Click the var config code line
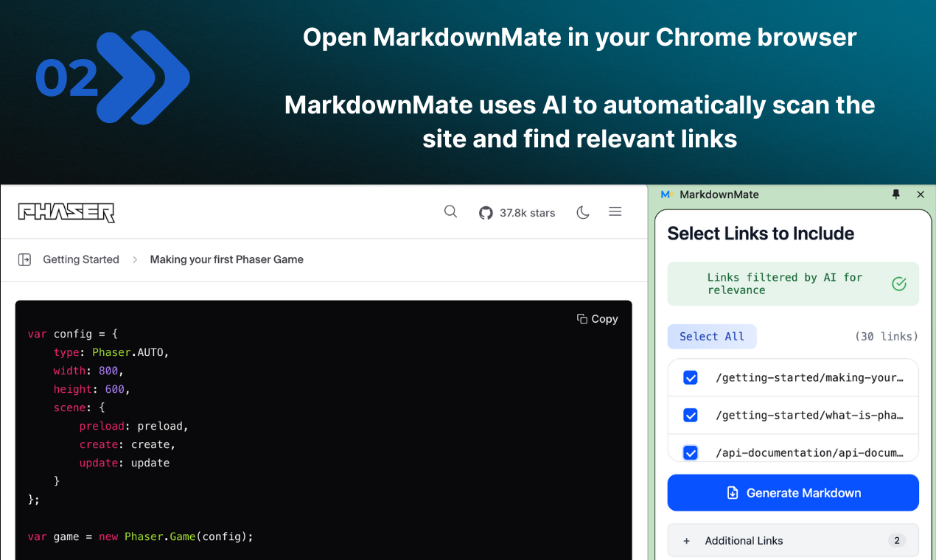Image resolution: width=936 pixels, height=560 pixels. pos(72,334)
